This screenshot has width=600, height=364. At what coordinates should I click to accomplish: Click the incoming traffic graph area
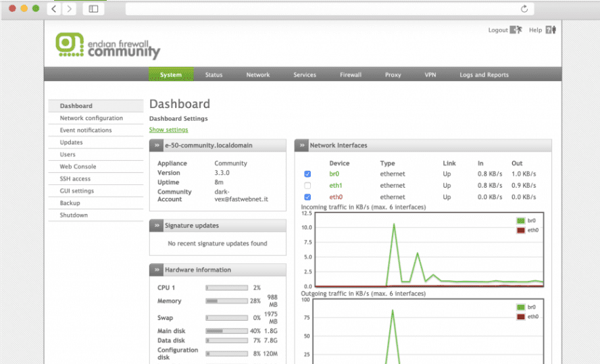click(x=429, y=249)
